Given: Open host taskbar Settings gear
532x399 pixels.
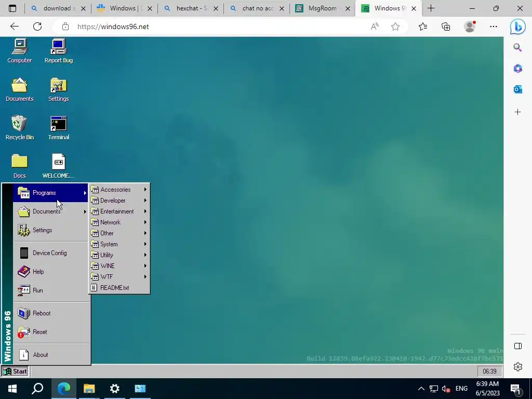Looking at the screenshot, I should pyautogui.click(x=115, y=389).
